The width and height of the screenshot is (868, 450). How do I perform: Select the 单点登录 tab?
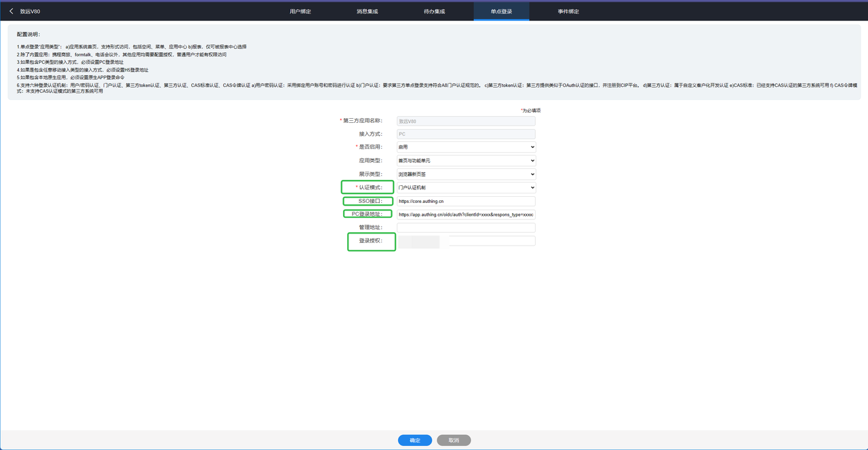tap(501, 12)
